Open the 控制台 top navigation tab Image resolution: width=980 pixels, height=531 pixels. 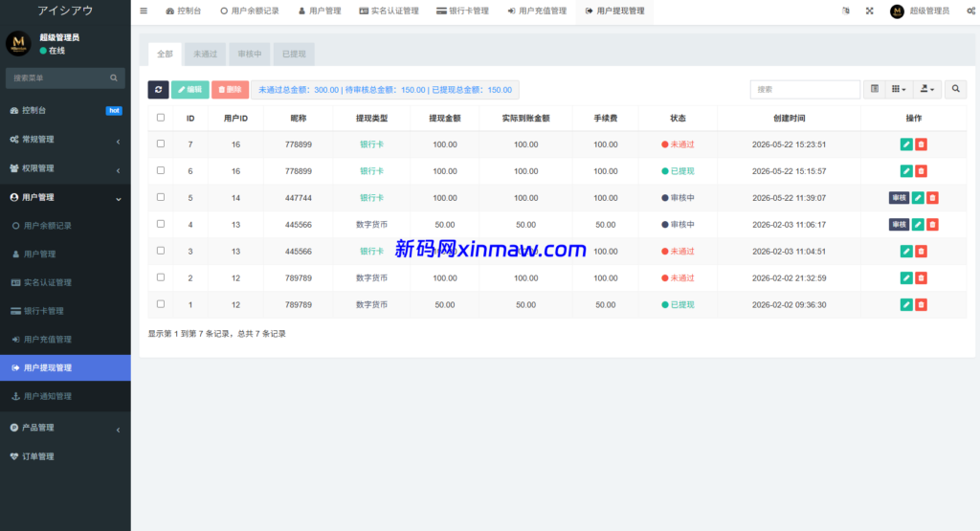[x=183, y=11]
